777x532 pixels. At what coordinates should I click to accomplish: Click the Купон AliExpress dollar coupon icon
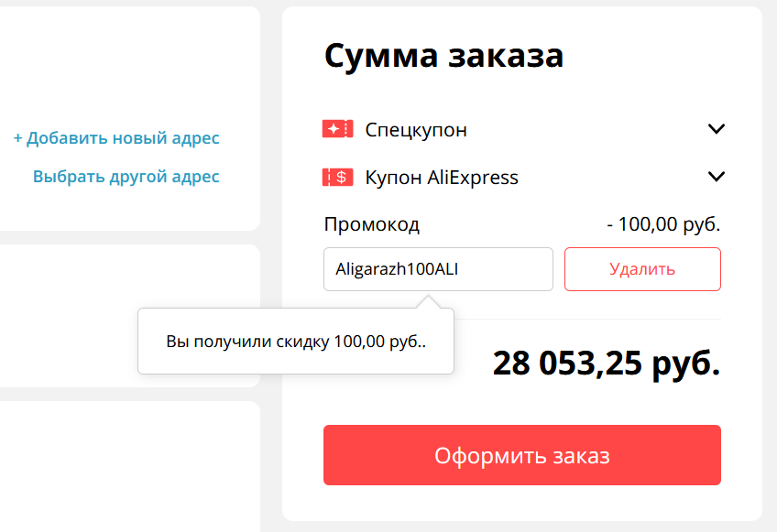(337, 178)
